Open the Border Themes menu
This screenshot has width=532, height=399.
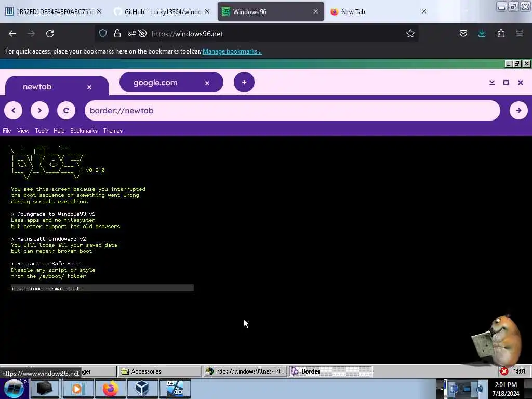[x=113, y=131]
